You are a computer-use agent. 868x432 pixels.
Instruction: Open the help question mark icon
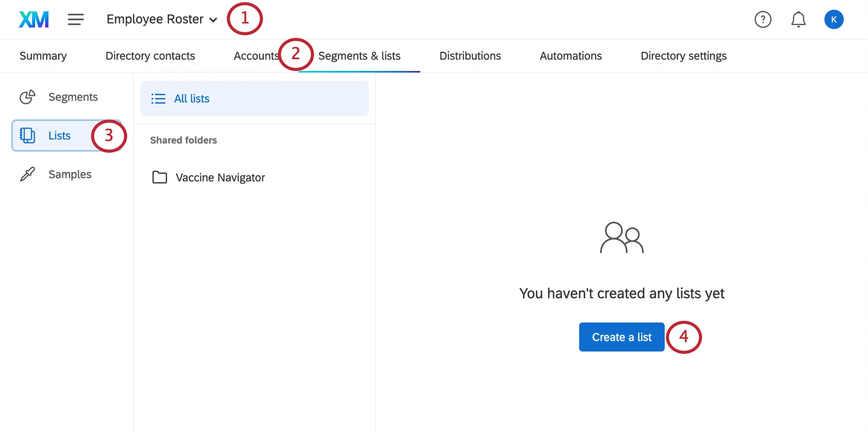click(763, 19)
